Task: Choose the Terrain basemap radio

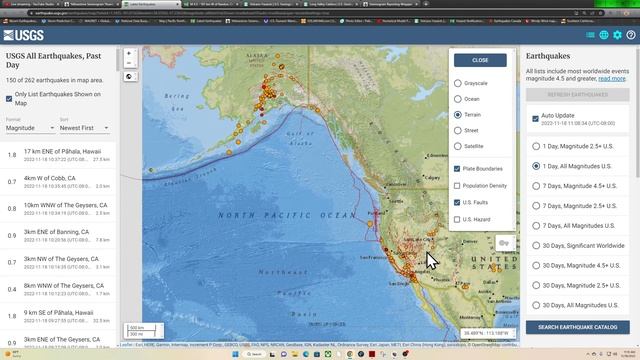Action: 458,115
